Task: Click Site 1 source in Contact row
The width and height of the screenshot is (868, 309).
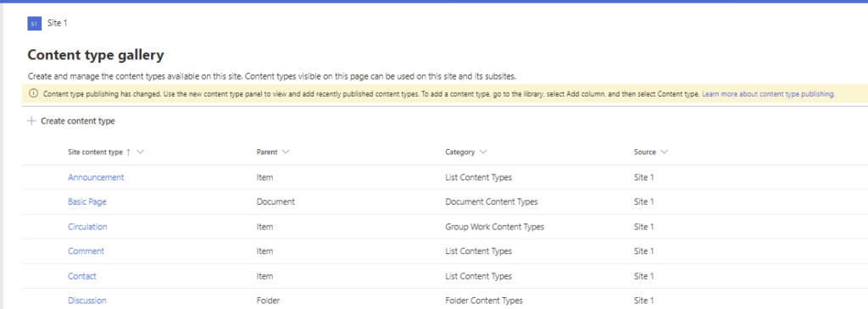Action: click(x=644, y=276)
